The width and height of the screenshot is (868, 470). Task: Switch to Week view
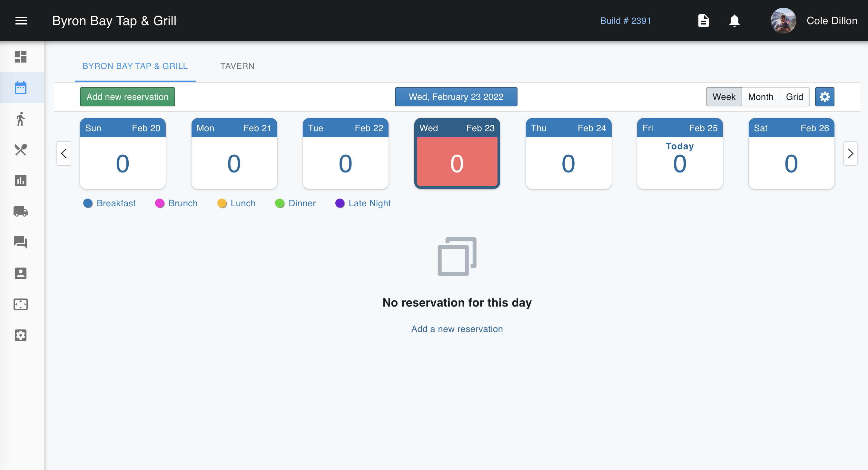point(724,97)
